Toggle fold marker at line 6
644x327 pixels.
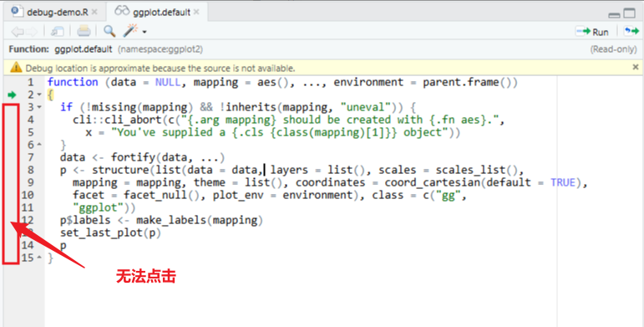[39, 145]
